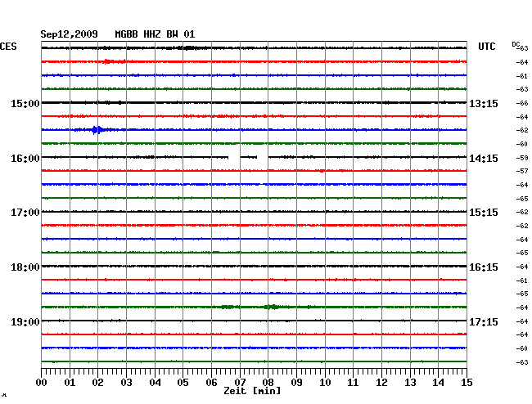Click minute 12 on the time axis
The image size is (532, 404).
pyautogui.click(x=381, y=383)
